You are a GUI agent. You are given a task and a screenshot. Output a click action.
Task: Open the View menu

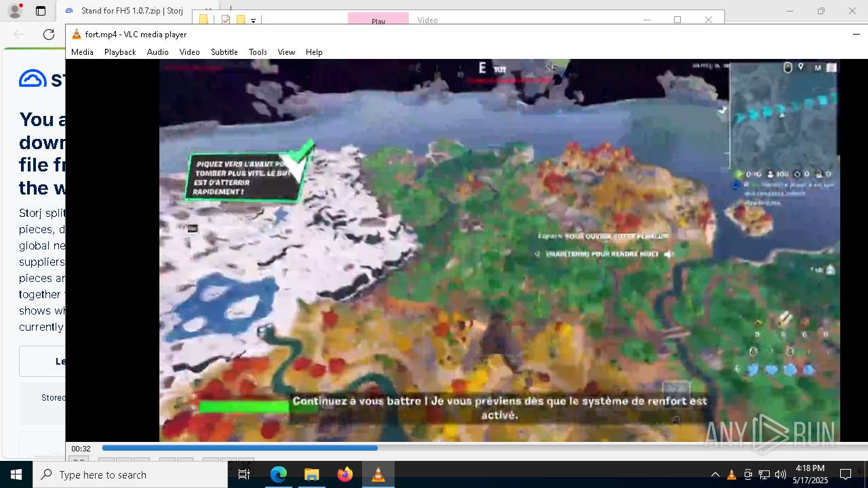[x=286, y=52]
